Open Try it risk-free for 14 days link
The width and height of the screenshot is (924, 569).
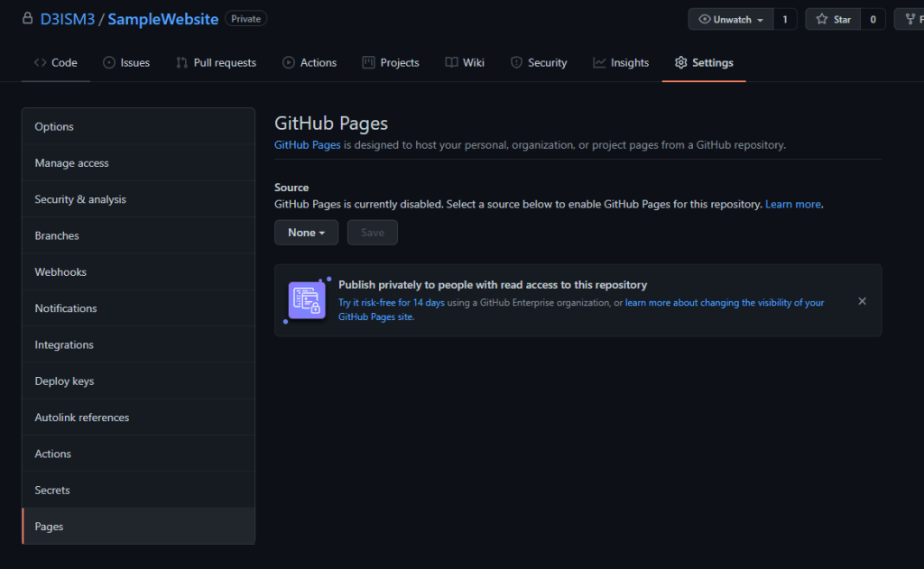[x=392, y=303]
